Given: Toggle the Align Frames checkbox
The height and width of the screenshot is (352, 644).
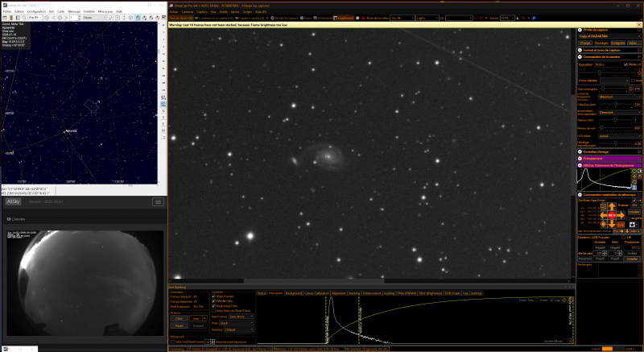Looking at the screenshot, I should [x=213, y=296].
